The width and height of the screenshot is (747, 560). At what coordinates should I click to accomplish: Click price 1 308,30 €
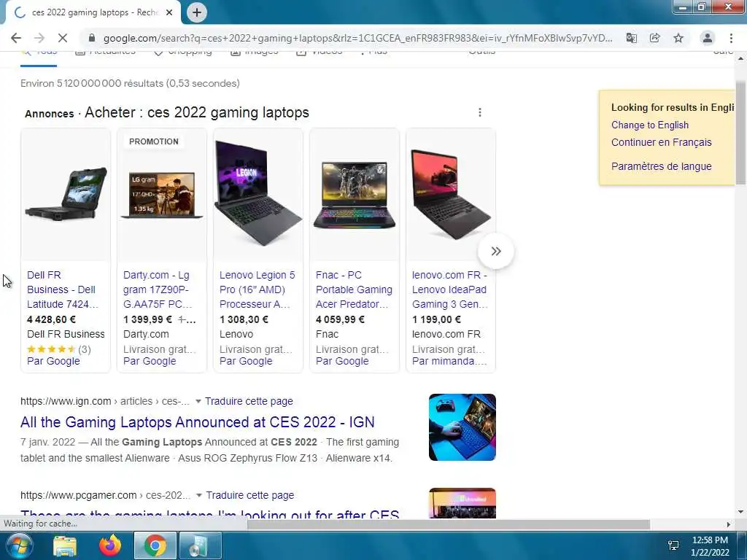click(244, 319)
